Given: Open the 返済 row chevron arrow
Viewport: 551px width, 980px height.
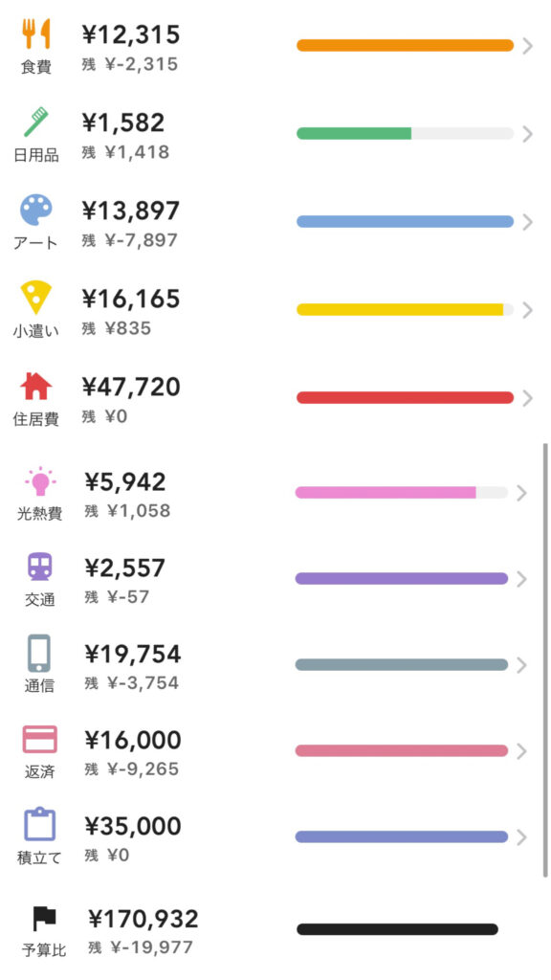Looking at the screenshot, I should [522, 751].
